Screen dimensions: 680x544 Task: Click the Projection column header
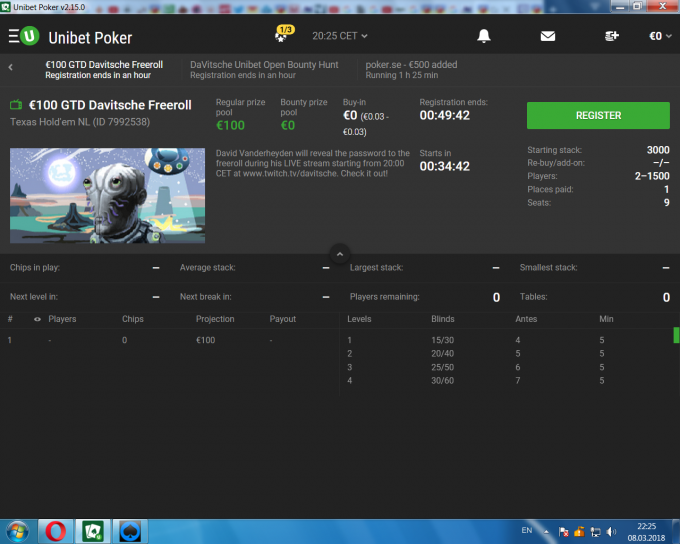pos(215,319)
